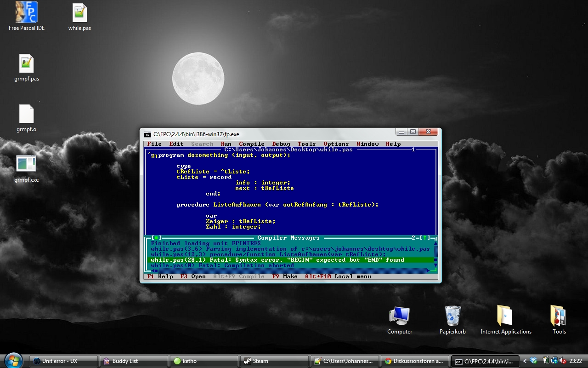588x368 pixels.
Task: Select the grmpf.exe executable icon
Action: coord(26,164)
